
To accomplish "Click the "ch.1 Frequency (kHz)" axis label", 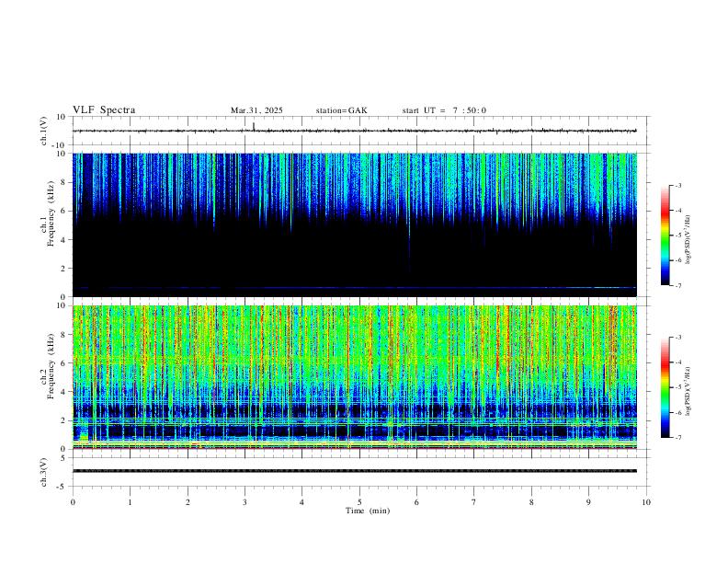I will pos(48,213).
